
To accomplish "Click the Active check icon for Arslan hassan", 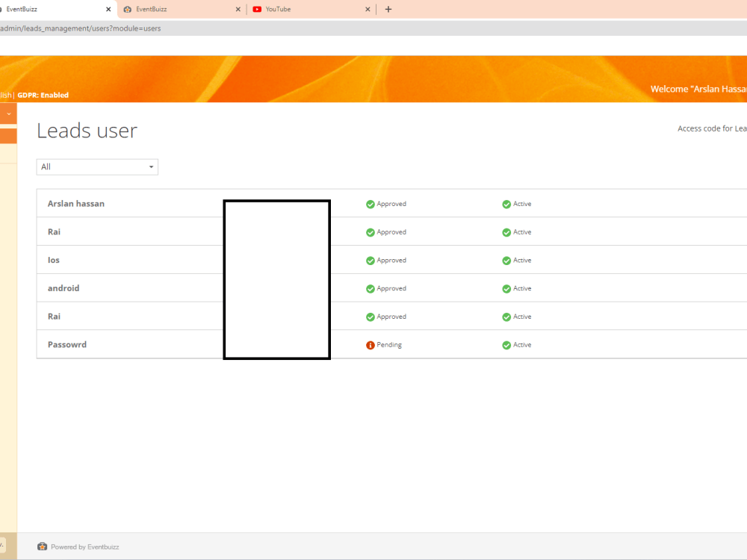I will click(506, 205).
